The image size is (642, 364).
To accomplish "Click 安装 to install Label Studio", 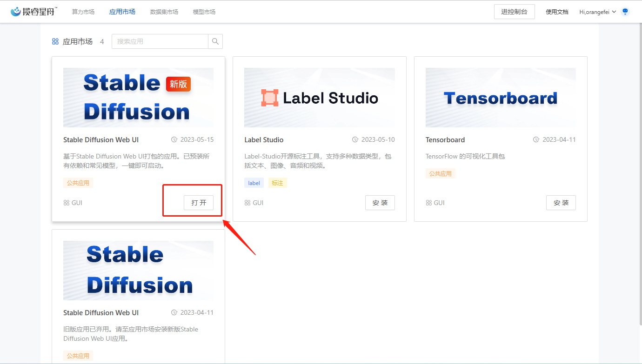I will coord(380,202).
